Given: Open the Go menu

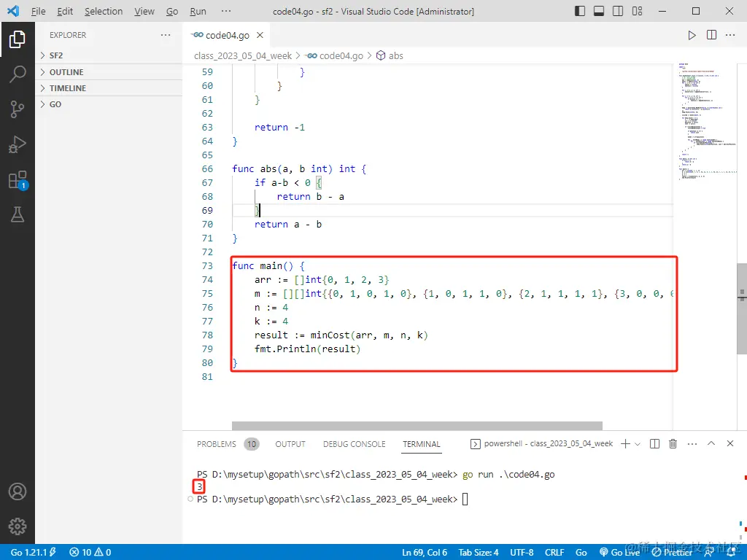Looking at the screenshot, I should click(x=172, y=11).
